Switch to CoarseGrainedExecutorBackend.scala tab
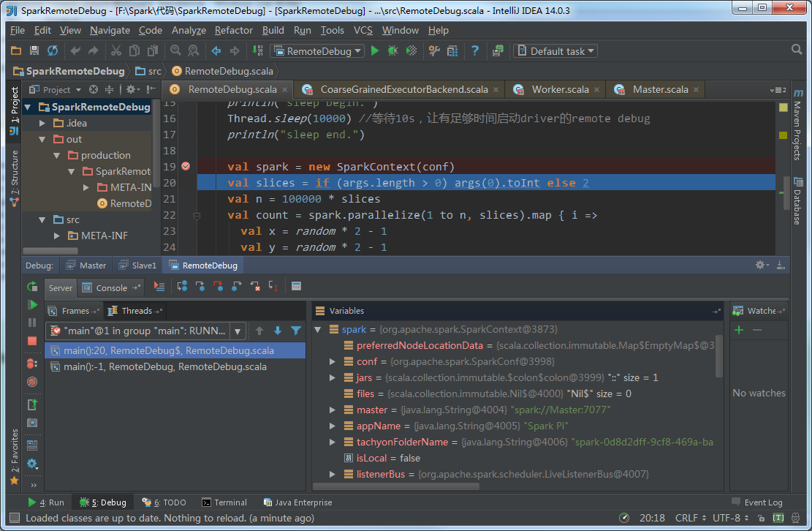The height and width of the screenshot is (531, 812). [x=400, y=90]
